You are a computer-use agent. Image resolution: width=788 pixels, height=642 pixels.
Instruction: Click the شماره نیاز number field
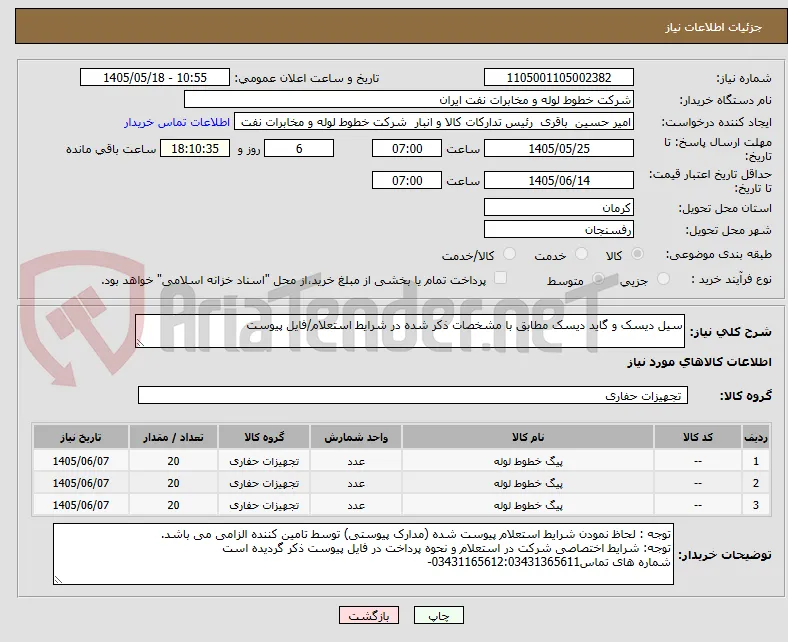(x=559, y=77)
